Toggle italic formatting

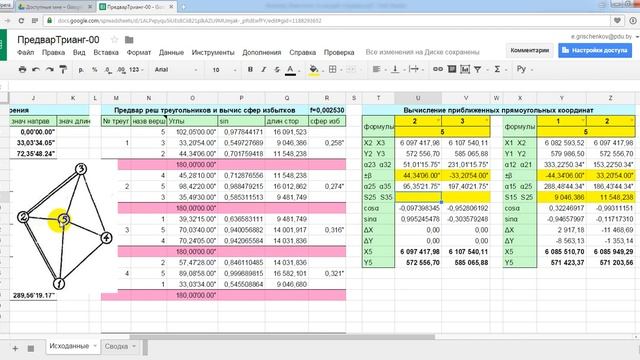click(264, 69)
